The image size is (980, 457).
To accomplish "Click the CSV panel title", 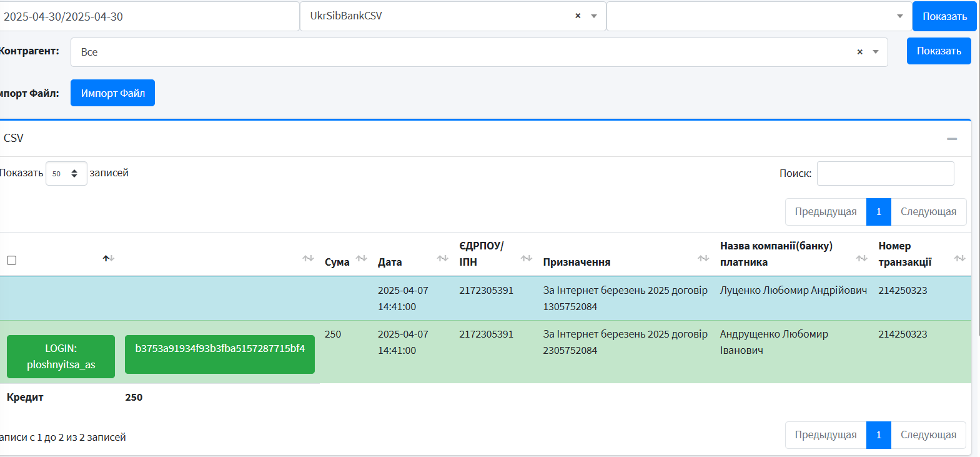I will click(x=14, y=138).
